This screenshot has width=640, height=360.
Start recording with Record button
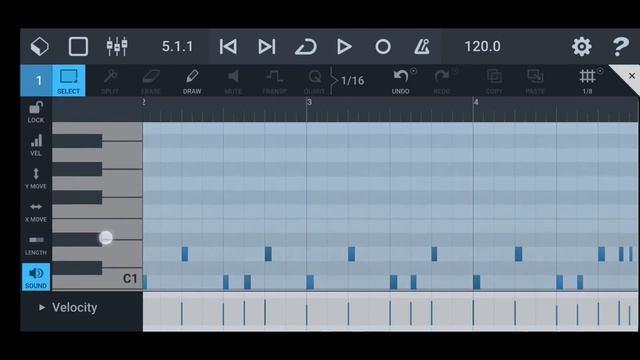tap(383, 47)
